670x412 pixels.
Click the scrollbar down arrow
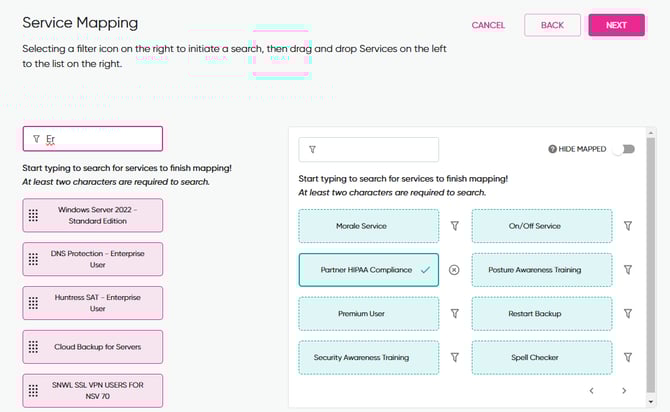(x=651, y=402)
